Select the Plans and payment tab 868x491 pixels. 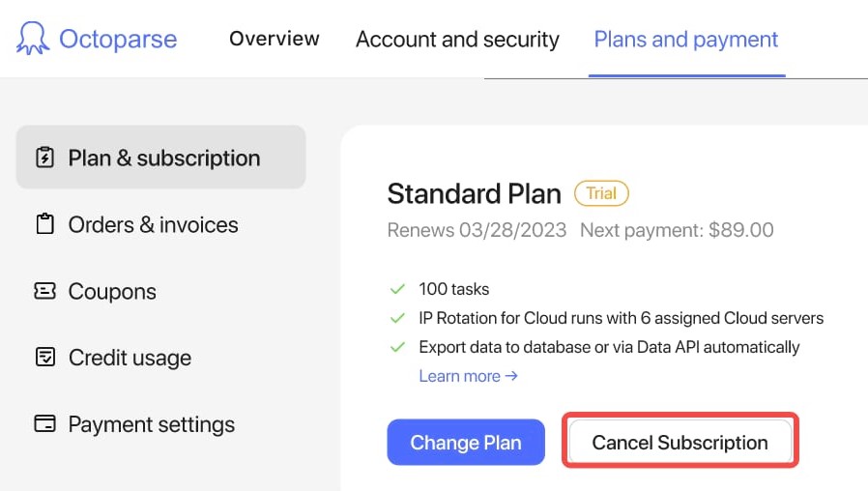pos(686,40)
